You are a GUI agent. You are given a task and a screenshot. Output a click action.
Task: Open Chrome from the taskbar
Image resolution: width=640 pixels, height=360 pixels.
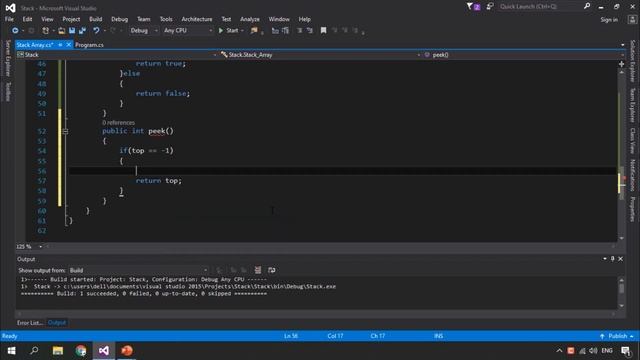click(x=81, y=351)
